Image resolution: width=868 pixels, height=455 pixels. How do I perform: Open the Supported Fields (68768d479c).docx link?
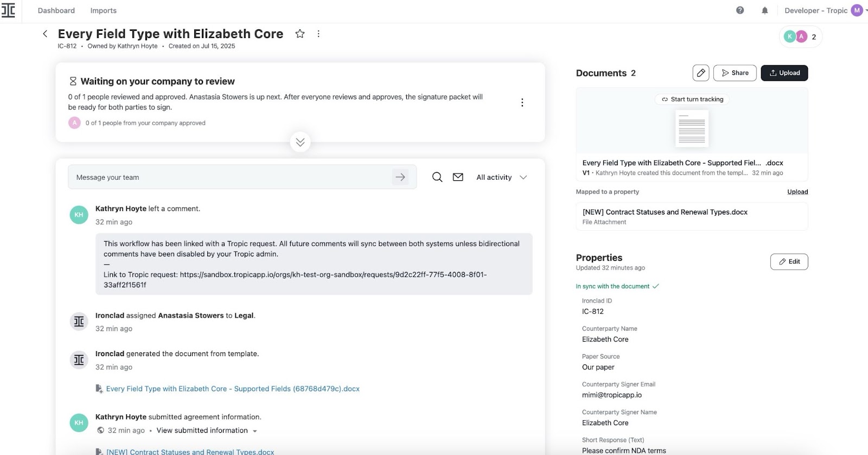(233, 389)
